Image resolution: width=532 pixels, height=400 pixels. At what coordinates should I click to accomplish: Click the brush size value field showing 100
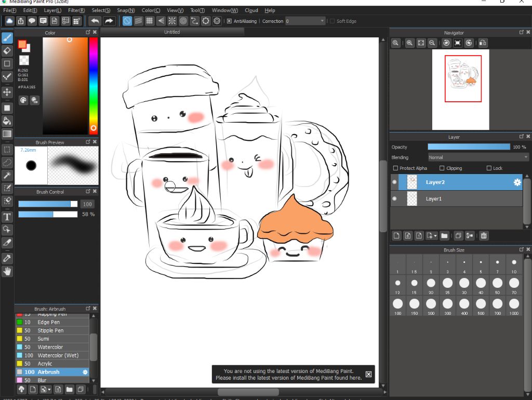[87, 204]
